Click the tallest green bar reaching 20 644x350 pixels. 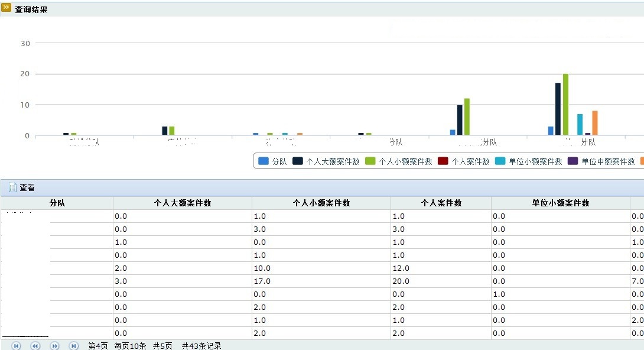(x=565, y=104)
